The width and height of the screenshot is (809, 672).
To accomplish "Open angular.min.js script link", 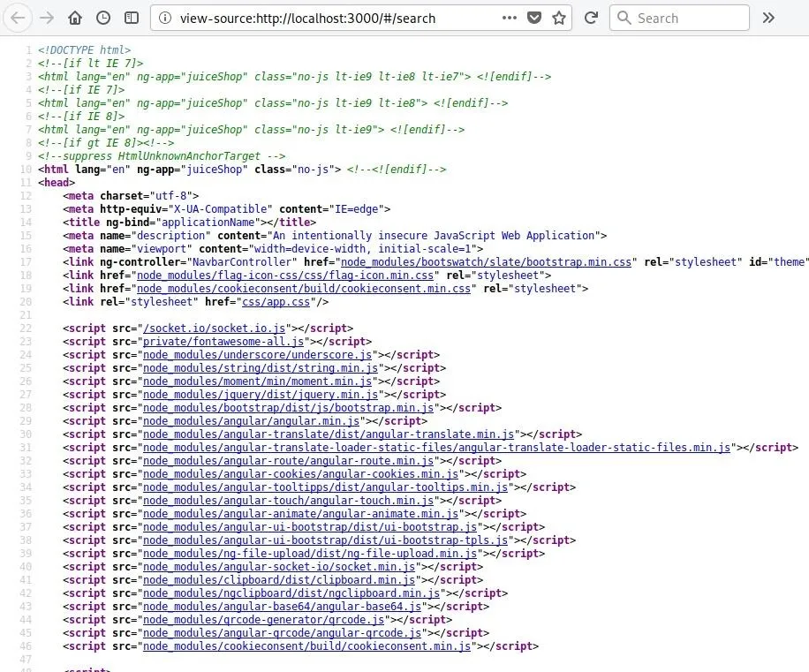I will (x=251, y=421).
